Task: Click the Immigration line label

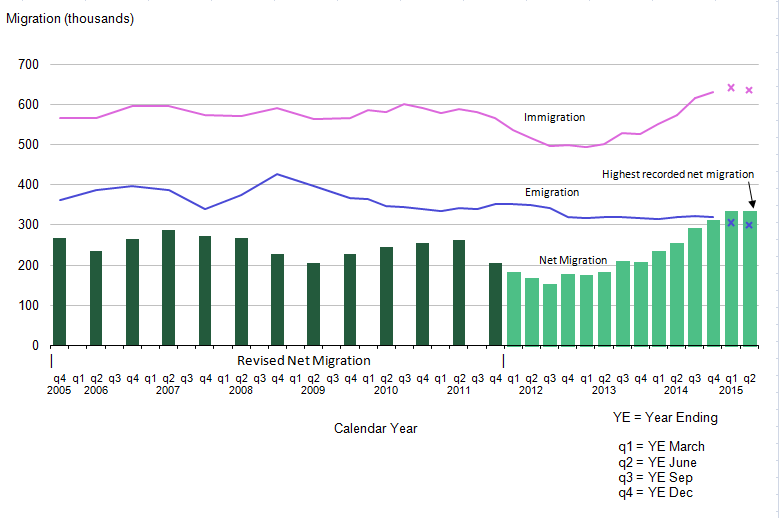Action: 554,117
